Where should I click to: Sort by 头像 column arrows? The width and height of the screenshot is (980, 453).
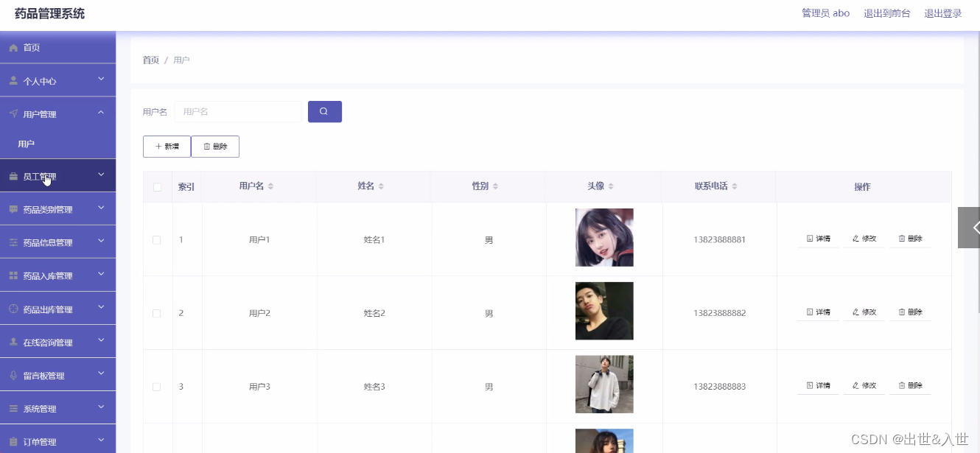pos(611,186)
